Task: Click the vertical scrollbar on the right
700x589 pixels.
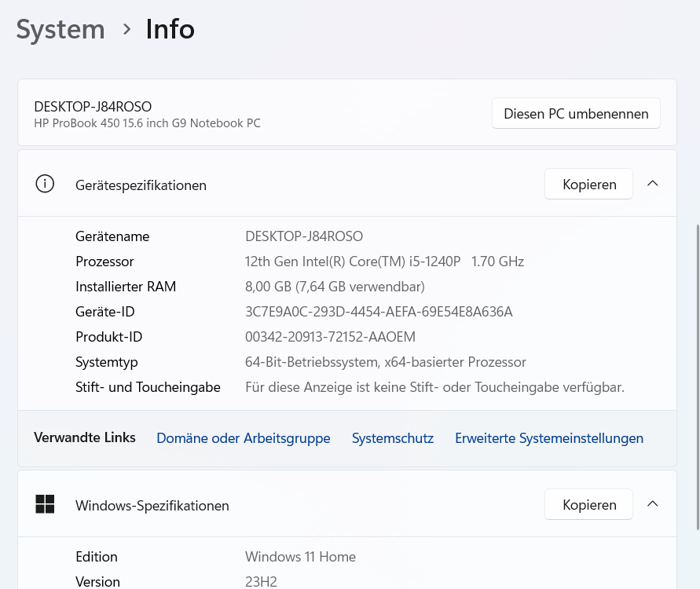Action: pos(698,377)
